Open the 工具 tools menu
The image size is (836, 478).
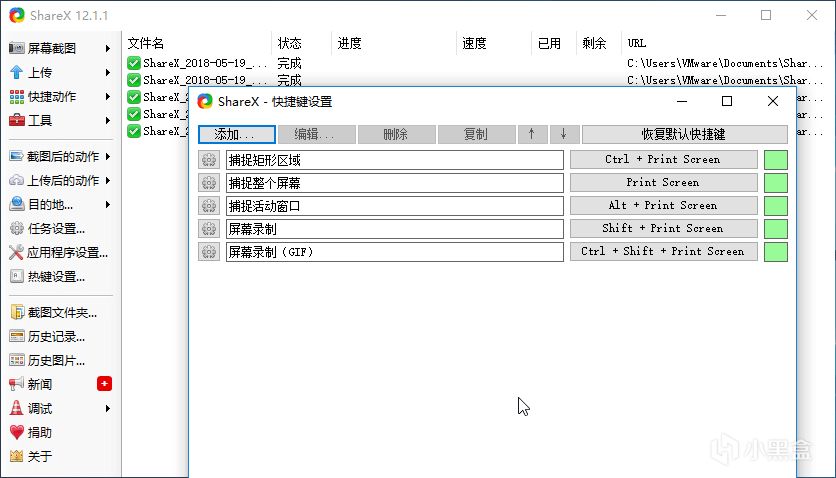point(60,120)
